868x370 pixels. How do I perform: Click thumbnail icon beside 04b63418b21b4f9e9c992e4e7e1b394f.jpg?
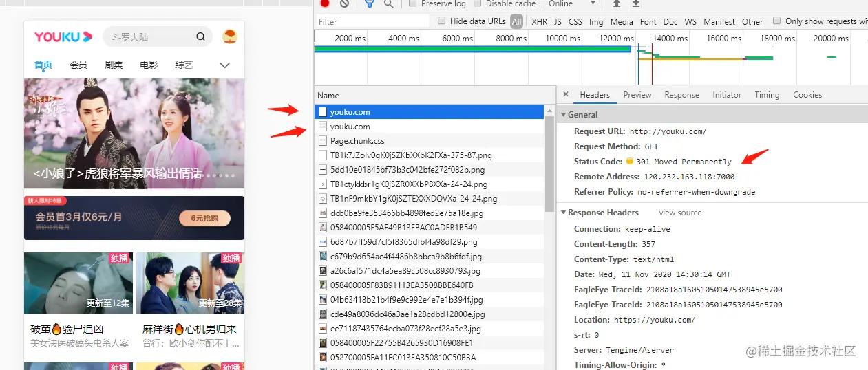click(x=322, y=300)
